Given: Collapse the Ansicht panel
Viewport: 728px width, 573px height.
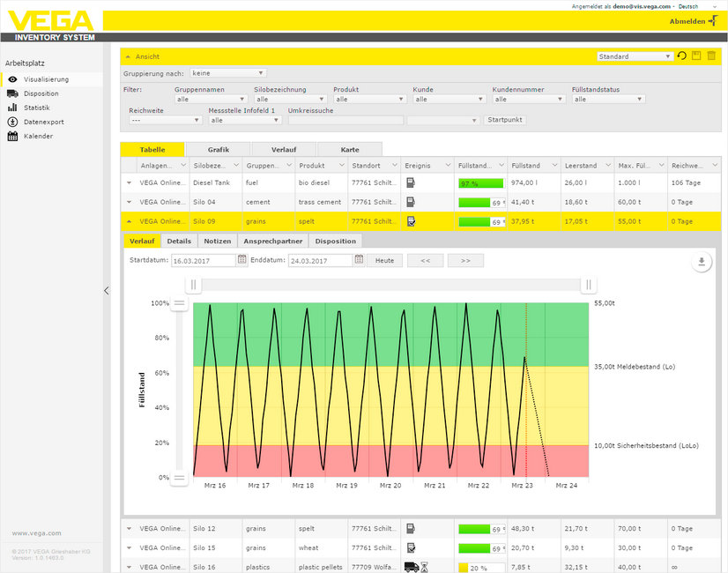Looking at the screenshot, I should pyautogui.click(x=128, y=56).
